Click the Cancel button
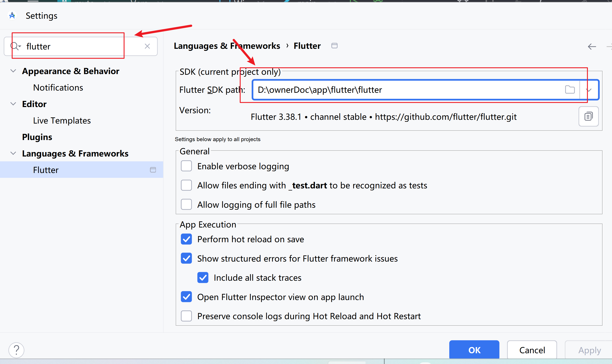This screenshot has width=612, height=364. 532,350
